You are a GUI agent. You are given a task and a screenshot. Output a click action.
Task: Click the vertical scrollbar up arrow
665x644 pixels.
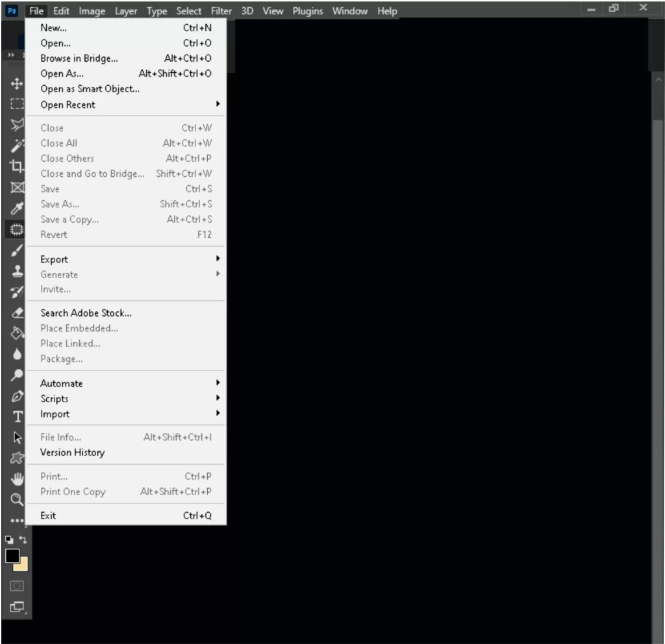659,79
